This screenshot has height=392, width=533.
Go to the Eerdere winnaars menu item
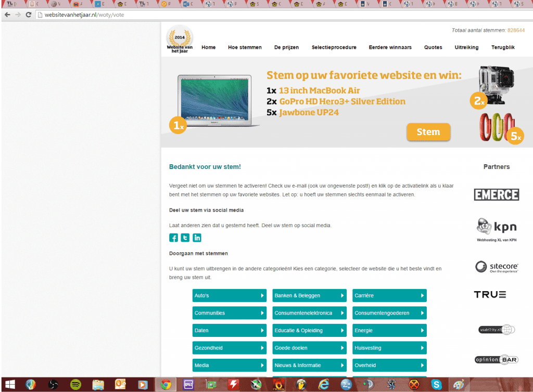(x=390, y=47)
